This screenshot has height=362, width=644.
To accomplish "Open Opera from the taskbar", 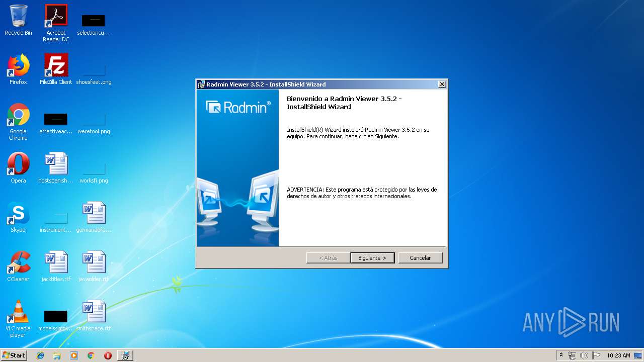I will (108, 355).
